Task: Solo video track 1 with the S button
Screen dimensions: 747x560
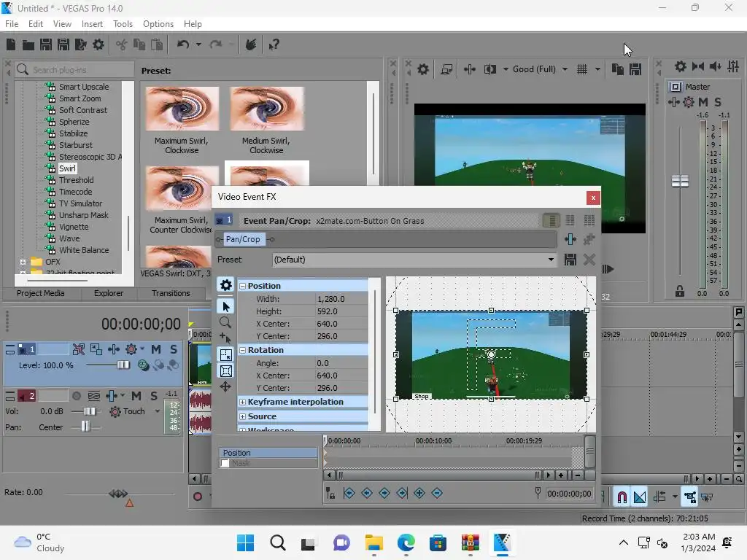Action: [174, 349]
